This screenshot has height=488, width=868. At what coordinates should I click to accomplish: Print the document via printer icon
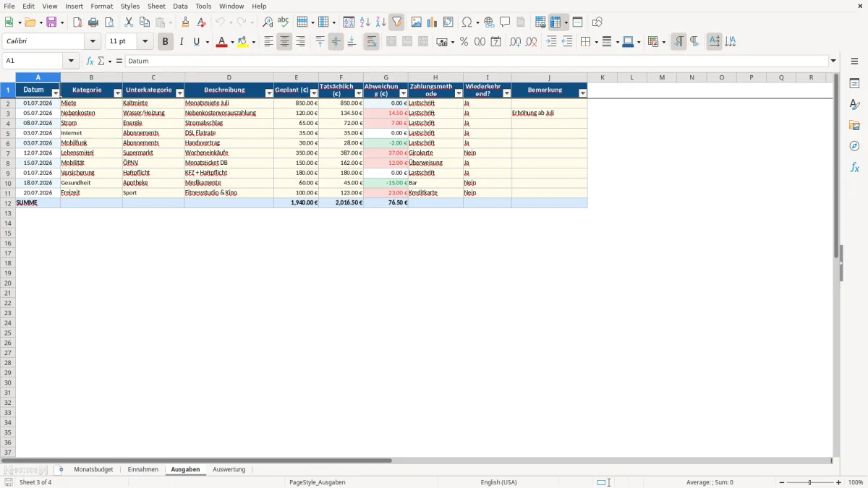point(93,22)
